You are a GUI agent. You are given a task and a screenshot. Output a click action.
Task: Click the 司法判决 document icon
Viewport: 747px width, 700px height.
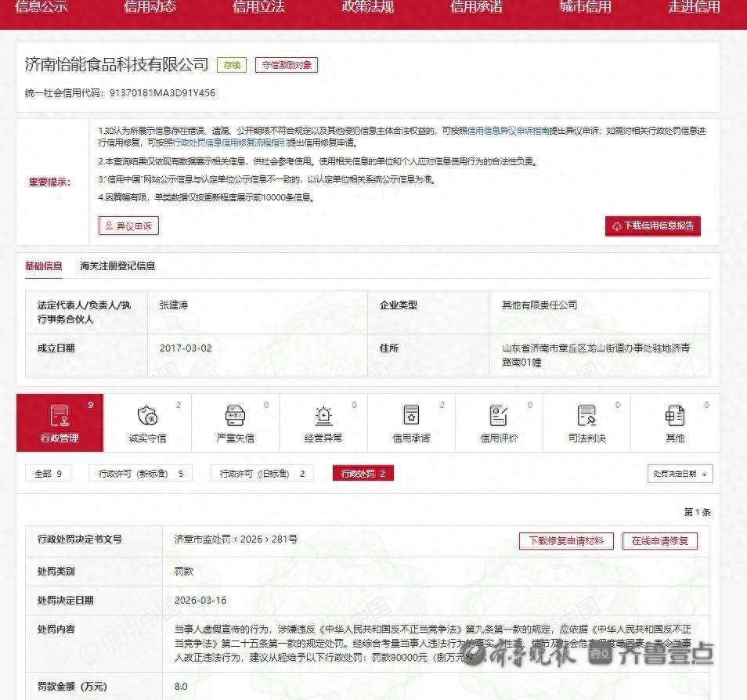pyautogui.click(x=586, y=416)
